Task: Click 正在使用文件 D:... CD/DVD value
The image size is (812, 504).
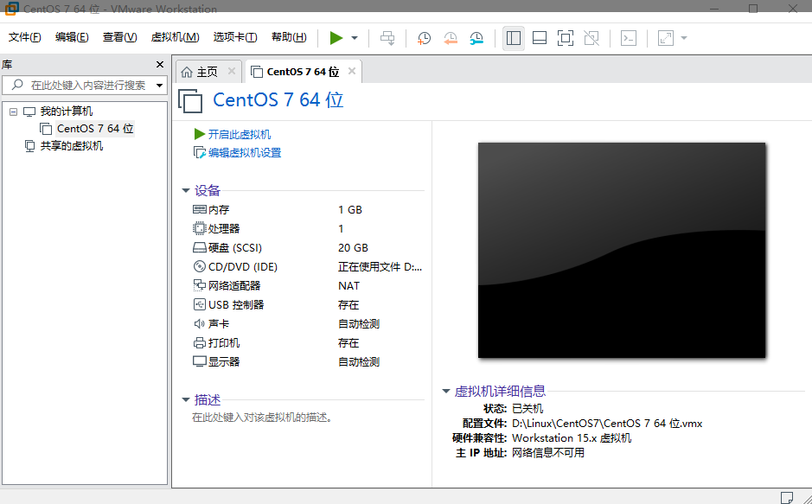Action: 380,267
